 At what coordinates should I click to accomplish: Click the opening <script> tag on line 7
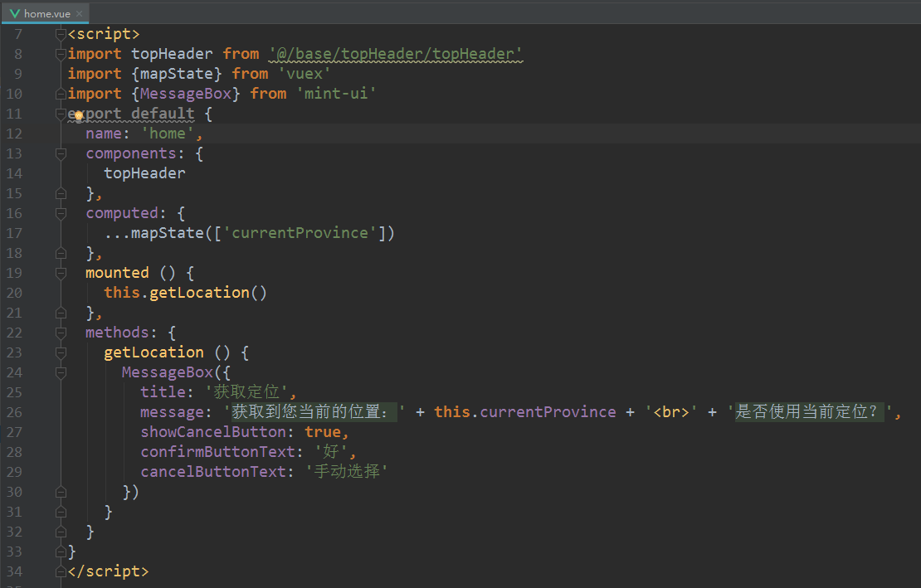(104, 34)
